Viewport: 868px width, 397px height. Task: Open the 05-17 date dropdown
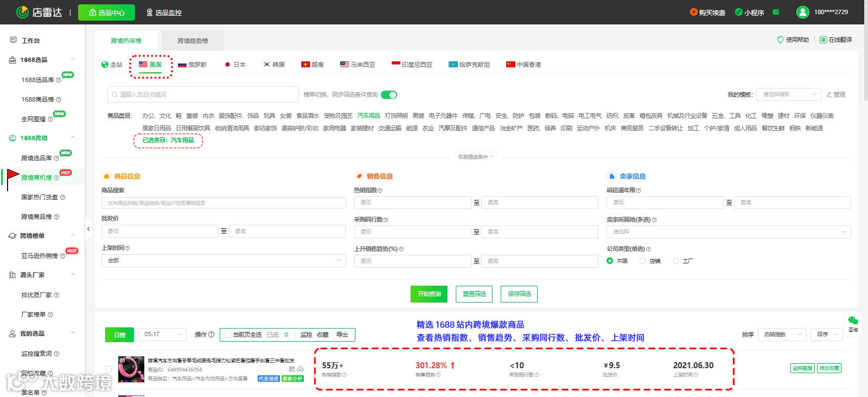click(162, 335)
